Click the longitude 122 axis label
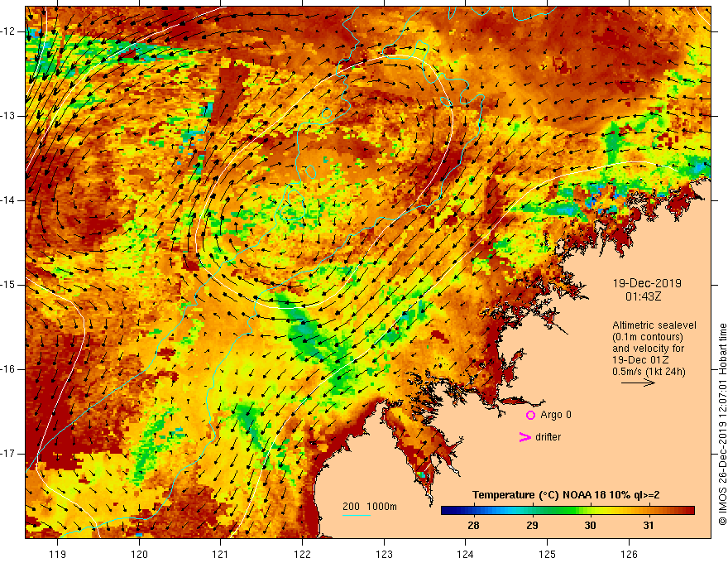The width and height of the screenshot is (728, 563). (x=302, y=554)
